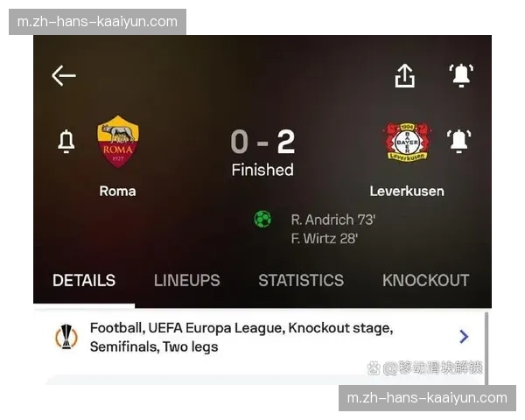The width and height of the screenshot is (525, 420).
Task: Select the DETAILS tab
Action: tap(84, 280)
